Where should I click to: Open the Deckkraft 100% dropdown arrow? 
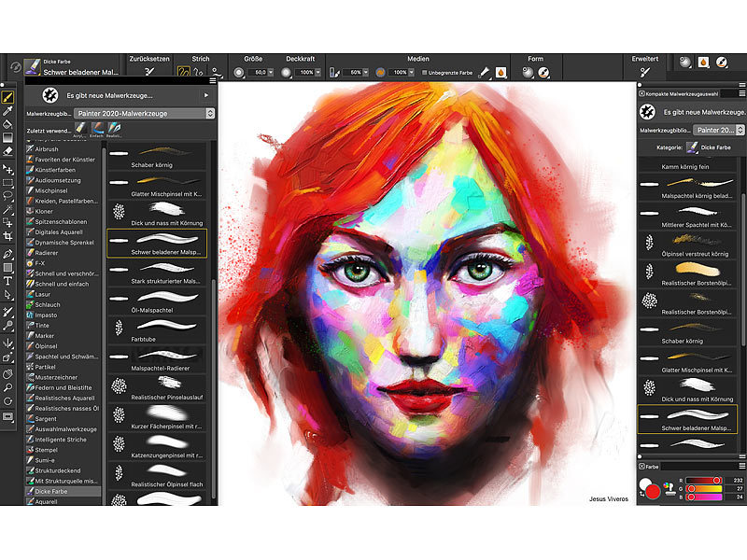[x=317, y=73]
